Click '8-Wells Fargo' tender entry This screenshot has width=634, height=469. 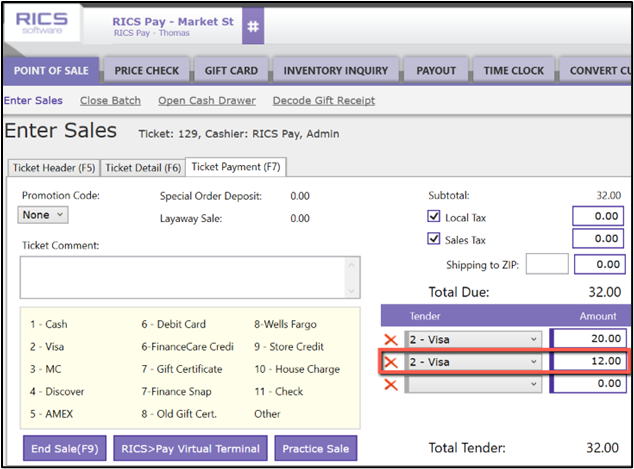(285, 324)
